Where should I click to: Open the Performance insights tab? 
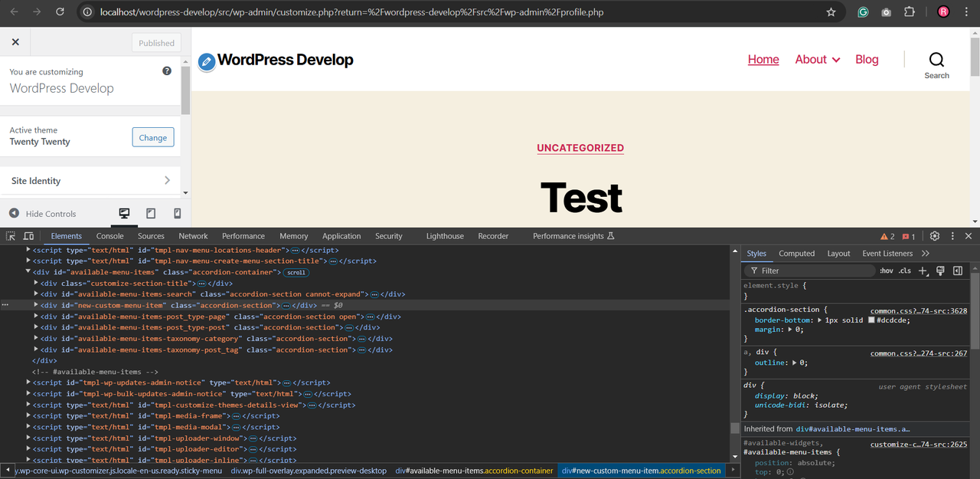pyautogui.click(x=573, y=236)
